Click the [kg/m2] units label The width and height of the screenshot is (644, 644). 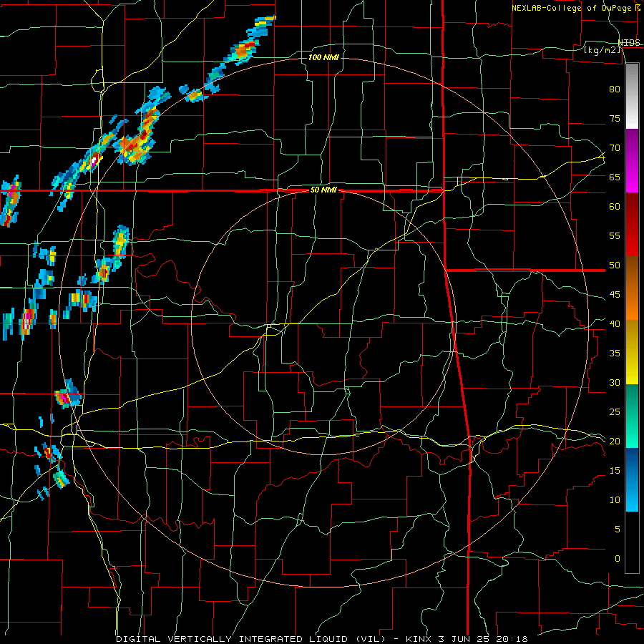click(x=602, y=50)
